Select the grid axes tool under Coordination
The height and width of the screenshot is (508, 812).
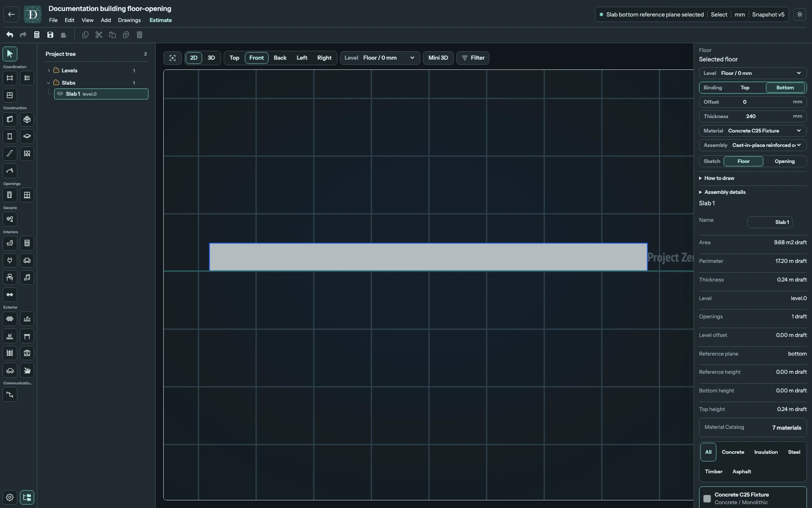click(10, 78)
